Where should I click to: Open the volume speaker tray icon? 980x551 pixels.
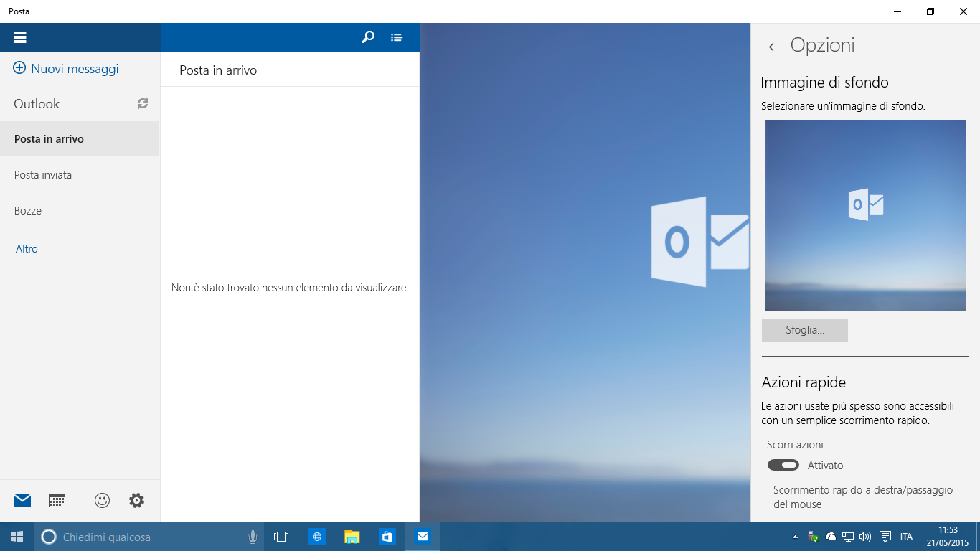(865, 537)
